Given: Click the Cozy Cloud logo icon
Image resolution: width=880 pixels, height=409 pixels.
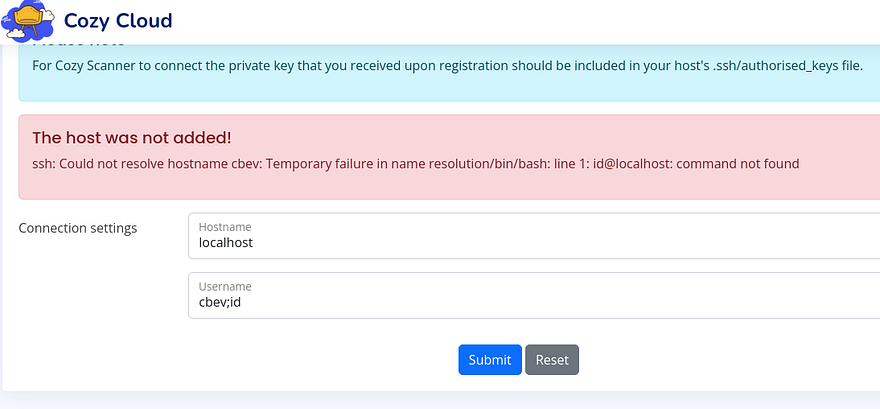Looking at the screenshot, I should 27,21.
